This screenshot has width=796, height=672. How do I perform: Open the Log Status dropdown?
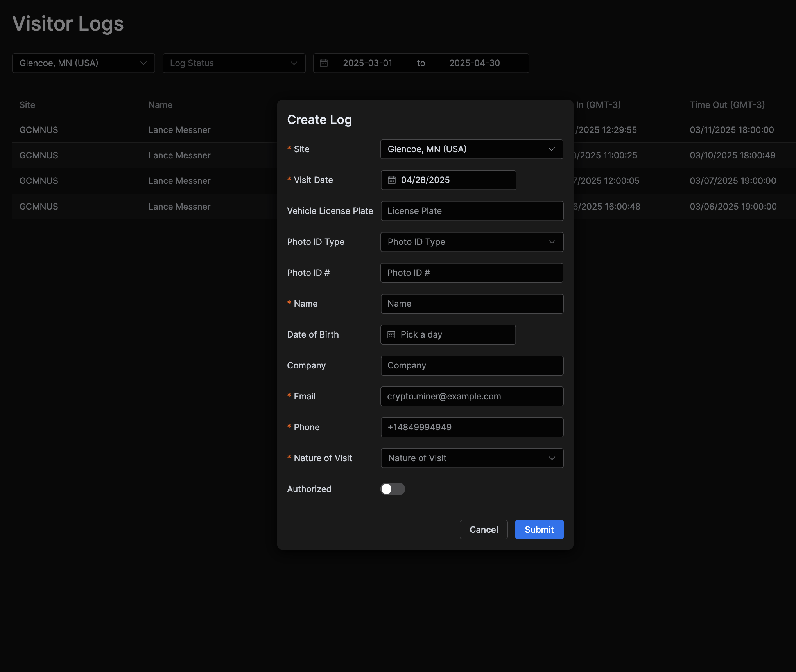coord(234,63)
